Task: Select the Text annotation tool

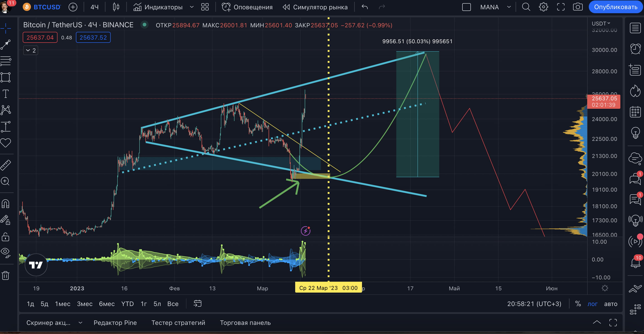Action: pyautogui.click(x=5, y=94)
